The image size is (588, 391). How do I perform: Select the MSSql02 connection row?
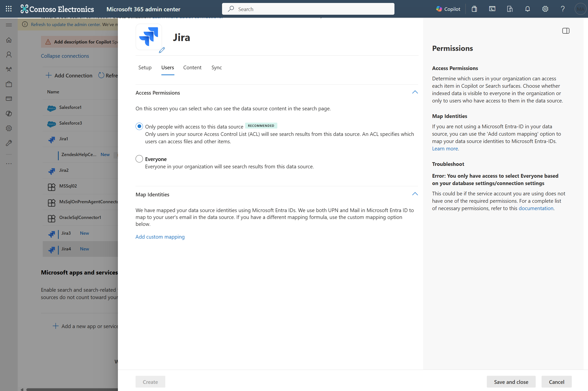tap(80, 186)
